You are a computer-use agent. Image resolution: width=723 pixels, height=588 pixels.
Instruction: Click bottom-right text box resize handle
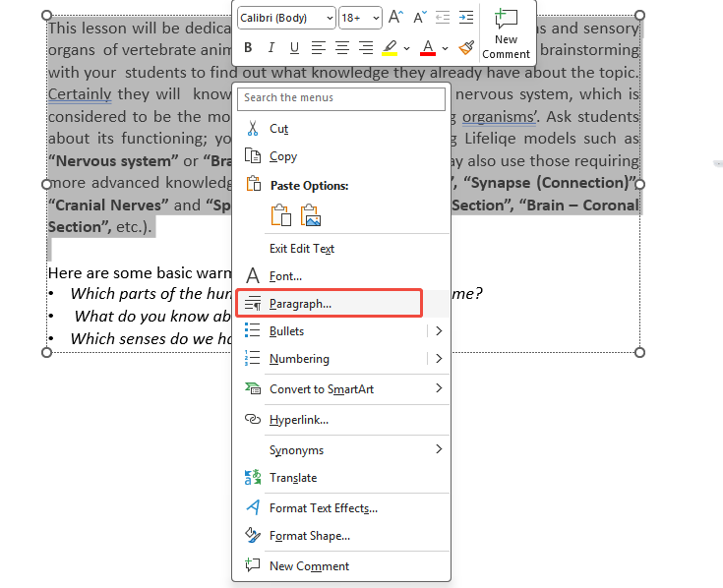click(x=639, y=353)
